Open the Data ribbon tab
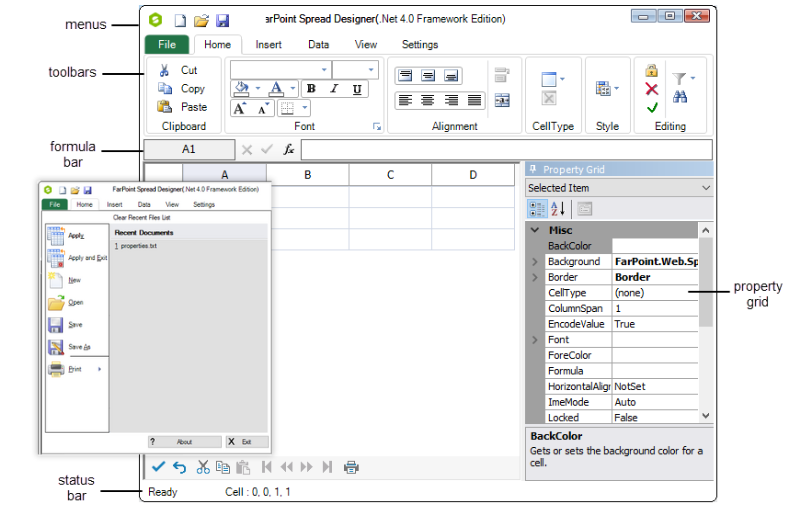800x510 pixels. [x=318, y=44]
